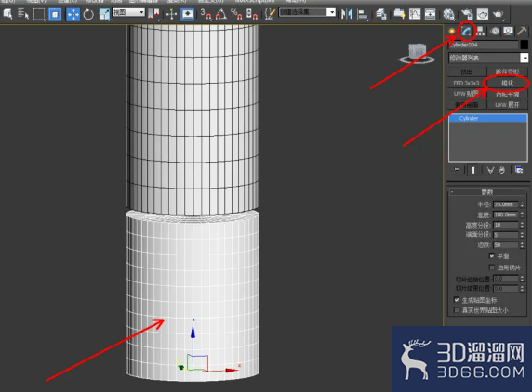Viewport: 532px width, 392px height.
Task: Toggle the Percent Snap button
Action: click(x=236, y=14)
